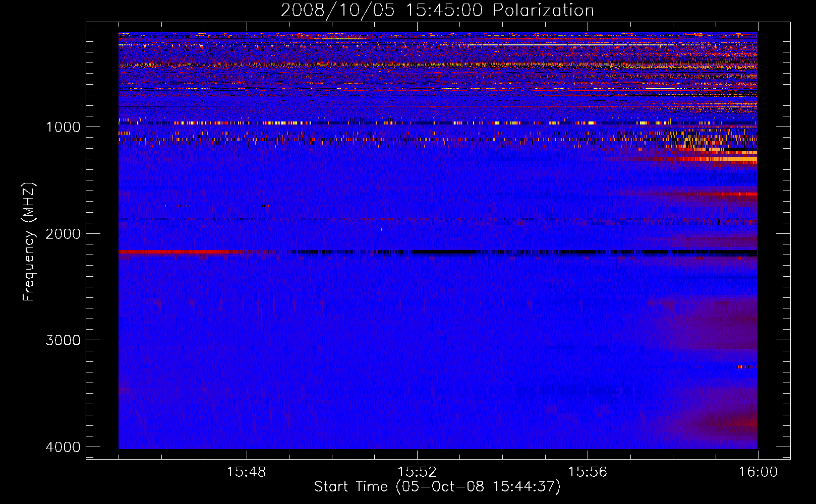Click the 'Frequency (MHZ)' y-axis label
Image resolution: width=816 pixels, height=504 pixels.
pos(29,242)
